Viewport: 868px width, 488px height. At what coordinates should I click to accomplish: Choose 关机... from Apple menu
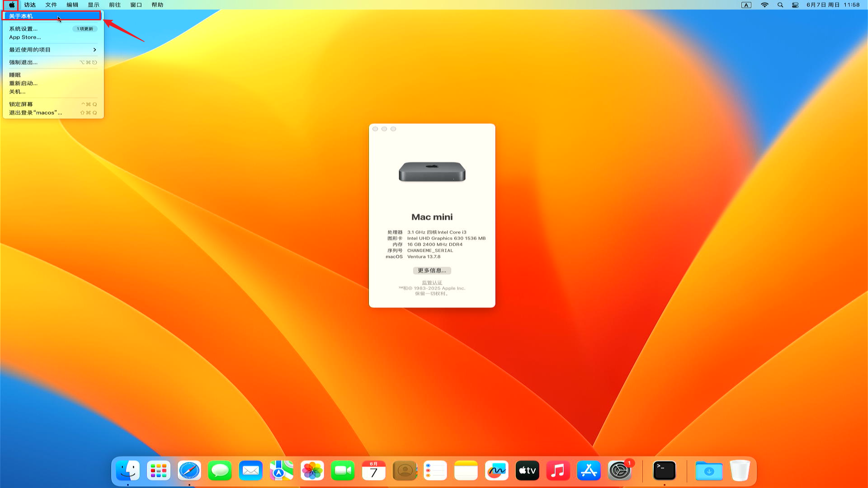coord(53,92)
